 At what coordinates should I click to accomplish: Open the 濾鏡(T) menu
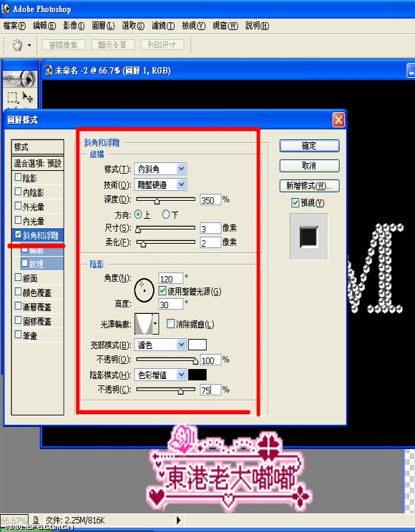(163, 26)
